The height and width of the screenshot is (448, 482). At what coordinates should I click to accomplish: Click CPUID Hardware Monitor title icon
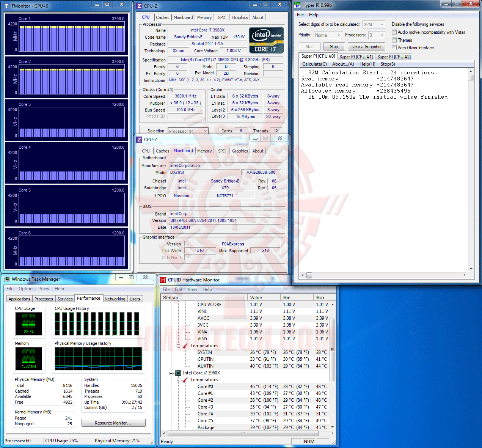click(x=163, y=280)
